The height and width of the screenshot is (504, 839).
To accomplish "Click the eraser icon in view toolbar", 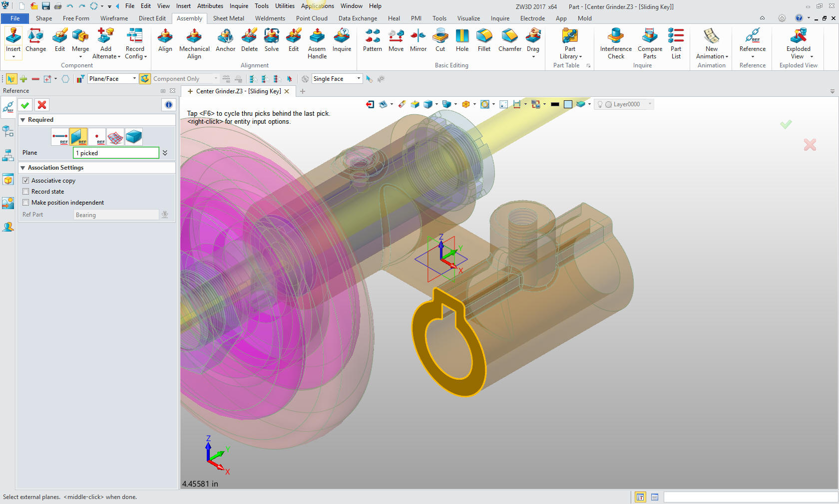I will pyautogui.click(x=402, y=104).
